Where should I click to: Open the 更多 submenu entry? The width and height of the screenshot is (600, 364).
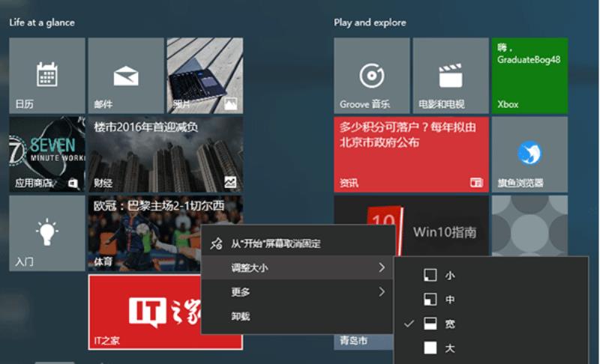pos(297,292)
